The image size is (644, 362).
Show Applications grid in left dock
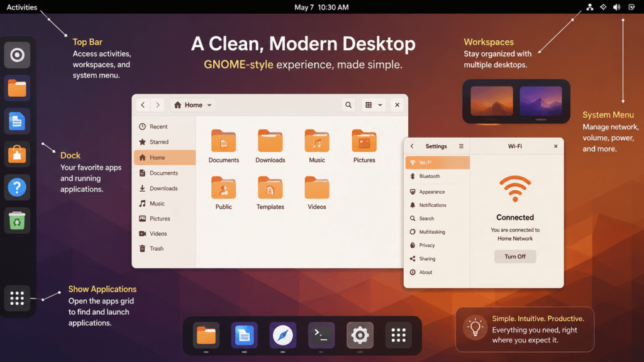(17, 298)
